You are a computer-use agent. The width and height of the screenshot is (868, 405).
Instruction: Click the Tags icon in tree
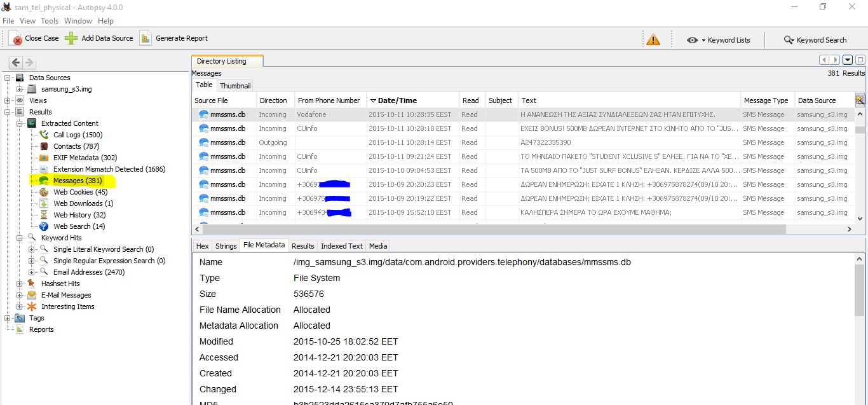click(20, 318)
